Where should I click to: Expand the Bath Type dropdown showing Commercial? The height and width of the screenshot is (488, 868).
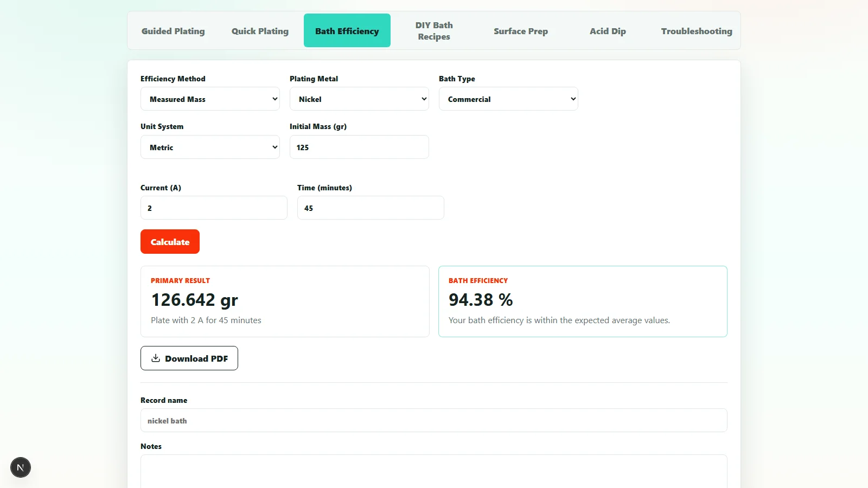click(508, 99)
